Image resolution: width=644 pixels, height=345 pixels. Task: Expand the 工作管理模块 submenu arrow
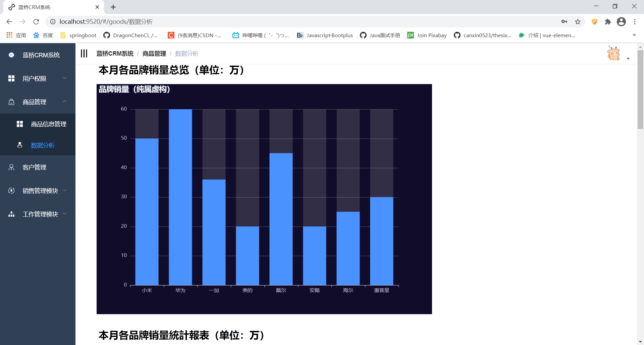point(65,214)
